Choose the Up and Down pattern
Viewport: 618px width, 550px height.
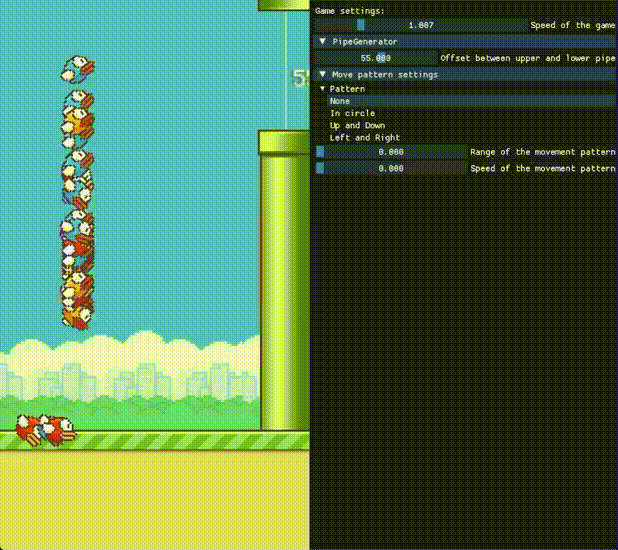[x=357, y=125]
